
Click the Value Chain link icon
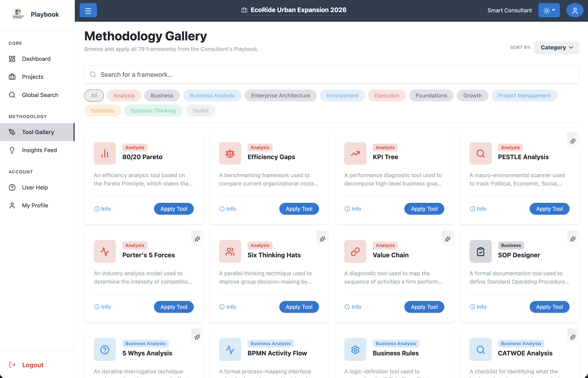click(x=355, y=251)
